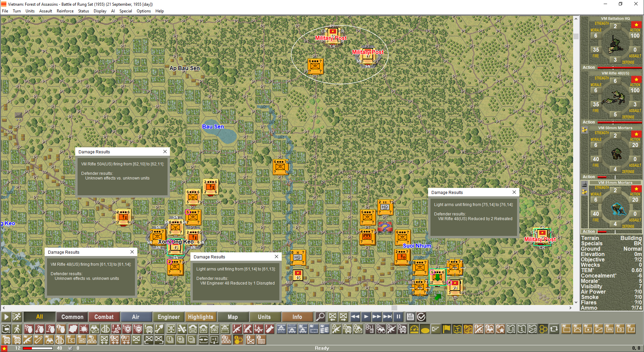Image resolution: width=644 pixels, height=352 pixels.
Task: Click the map's horizontal scrollbar thumb
Action: tap(395, 308)
